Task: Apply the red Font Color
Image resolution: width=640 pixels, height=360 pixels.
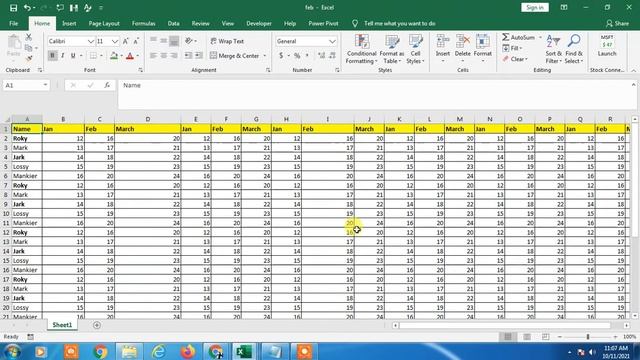Action: (130, 56)
